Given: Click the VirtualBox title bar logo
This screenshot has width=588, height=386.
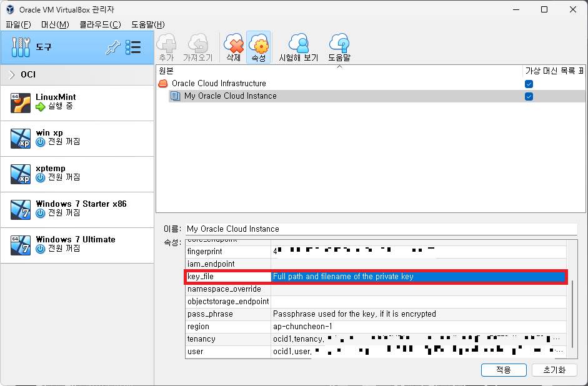Looking at the screenshot, I should [x=10, y=9].
